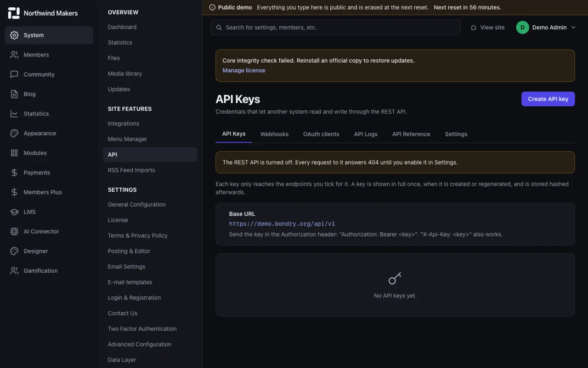Image resolution: width=588 pixels, height=368 pixels.
Task: Open Appearance palette icon
Action: 14,133
